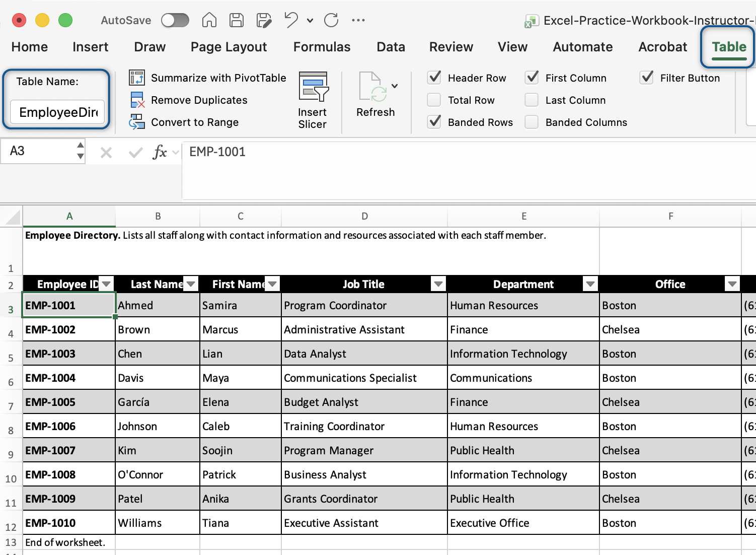Open the Home icon in title bar
The height and width of the screenshot is (555, 756).
coord(209,20)
